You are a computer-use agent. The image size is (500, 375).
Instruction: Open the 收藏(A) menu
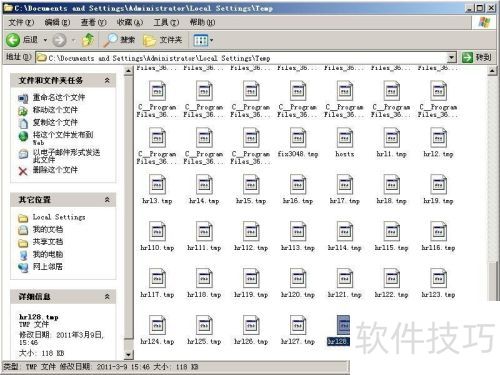click(130, 22)
